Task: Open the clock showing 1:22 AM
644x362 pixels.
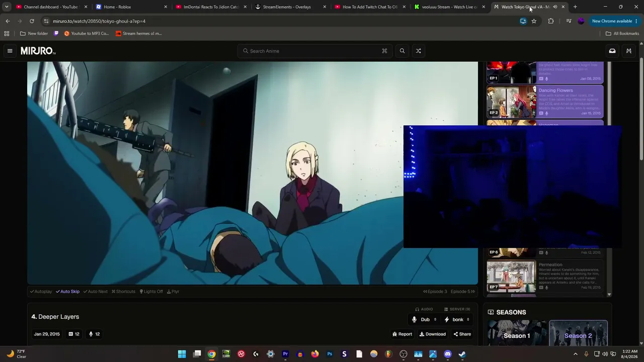Action: click(630, 354)
